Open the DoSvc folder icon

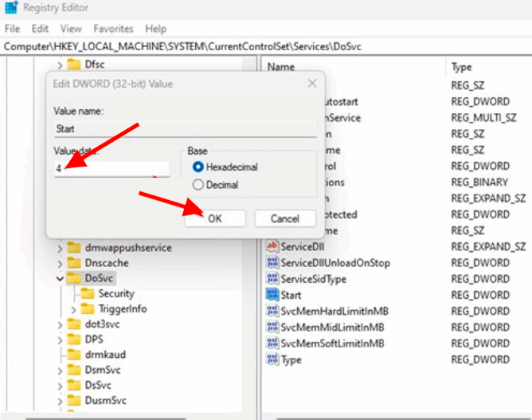click(74, 278)
